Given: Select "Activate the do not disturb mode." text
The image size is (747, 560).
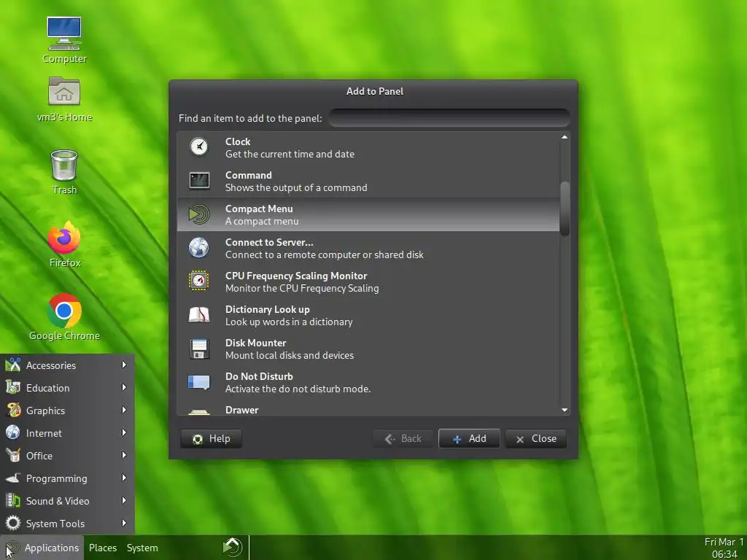Looking at the screenshot, I should coord(298,389).
